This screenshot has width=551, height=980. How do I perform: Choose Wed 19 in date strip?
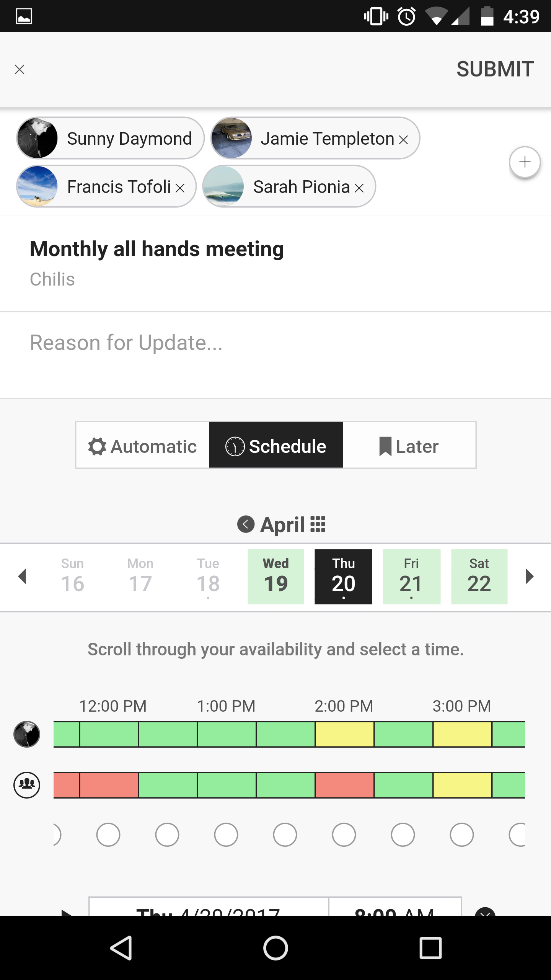click(x=275, y=577)
